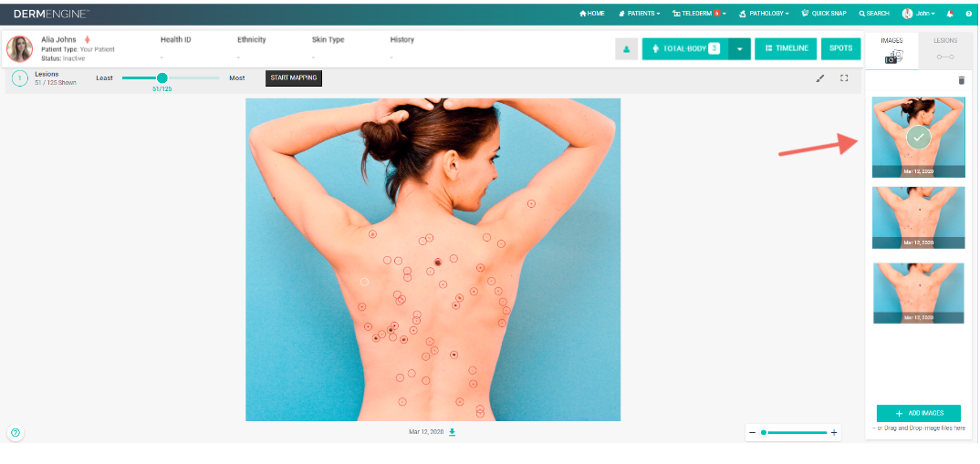Open the bottom-left help circle icon
This screenshot has height=464, width=980.
point(16,432)
